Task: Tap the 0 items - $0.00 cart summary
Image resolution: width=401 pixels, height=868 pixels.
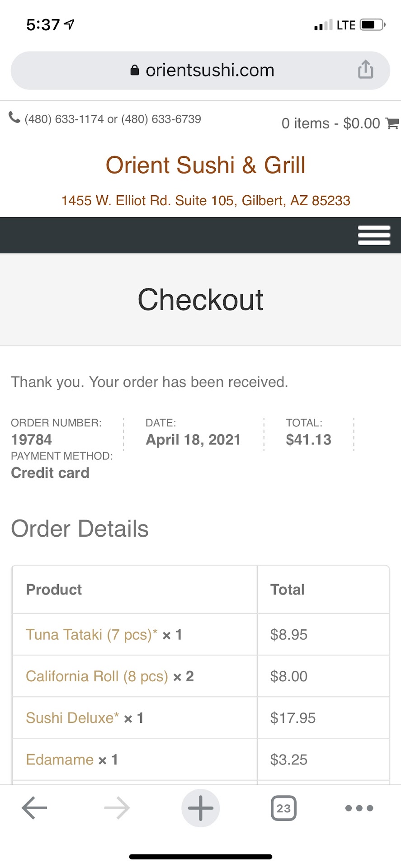Action: [x=330, y=123]
